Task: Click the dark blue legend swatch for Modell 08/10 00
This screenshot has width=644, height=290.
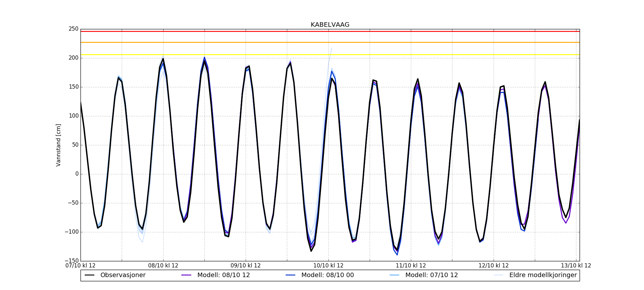Action: point(290,275)
